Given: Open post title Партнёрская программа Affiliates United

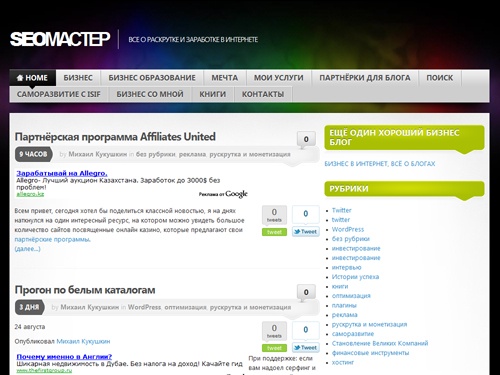Looking at the screenshot, I should coord(115,137).
